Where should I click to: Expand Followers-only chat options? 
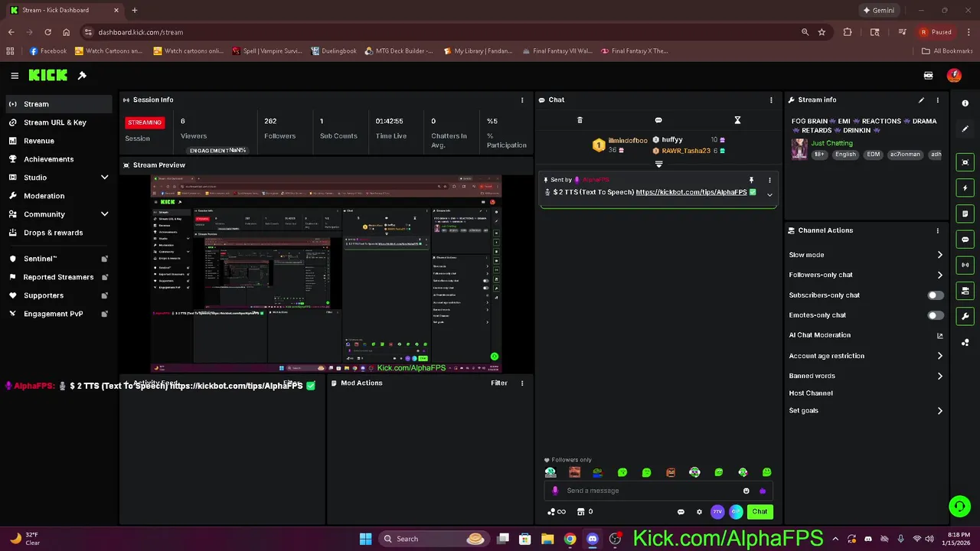point(940,275)
